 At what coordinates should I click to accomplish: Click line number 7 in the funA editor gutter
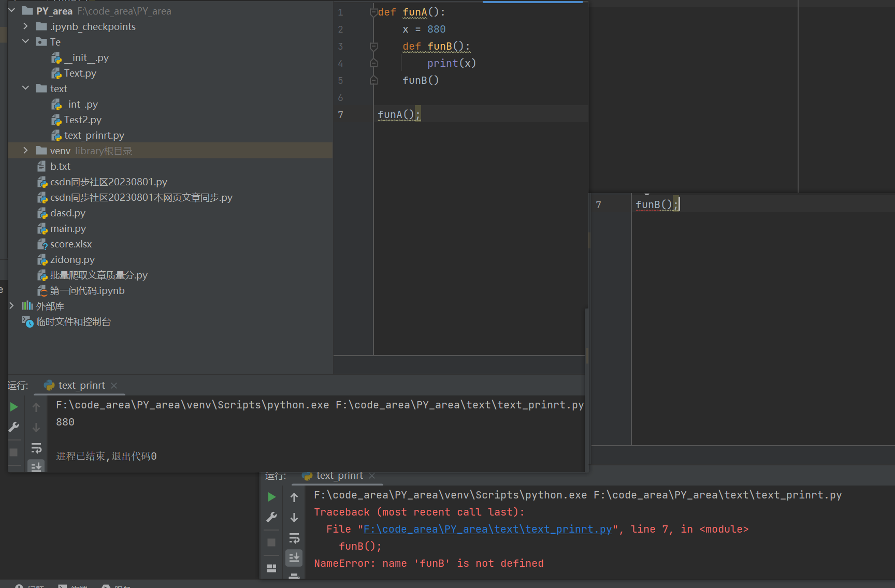[x=340, y=114]
